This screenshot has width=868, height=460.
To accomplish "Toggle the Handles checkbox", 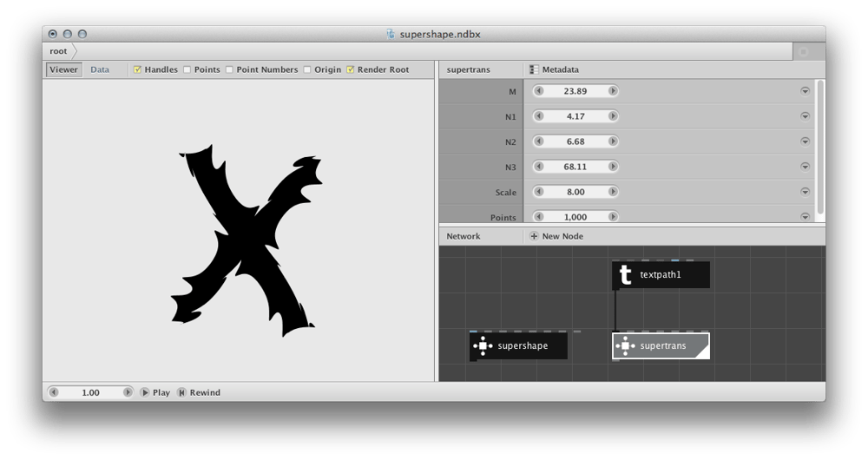I will point(137,69).
